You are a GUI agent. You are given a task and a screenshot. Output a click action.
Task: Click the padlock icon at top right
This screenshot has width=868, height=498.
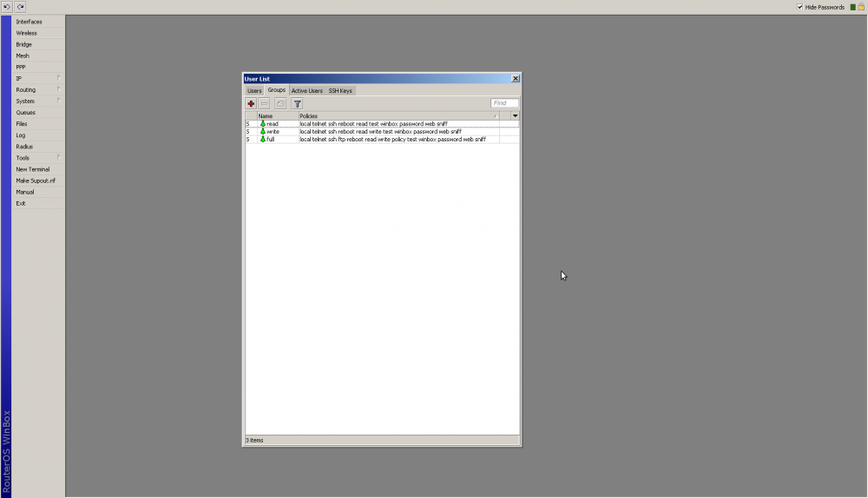point(861,7)
